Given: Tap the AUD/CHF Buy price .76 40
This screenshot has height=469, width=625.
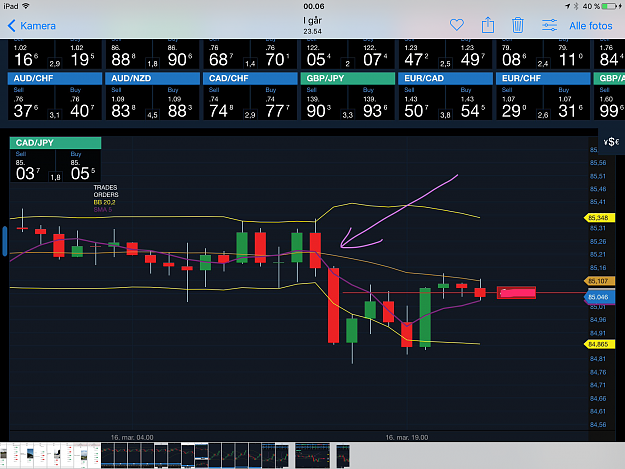Looking at the screenshot, I should click(x=83, y=107).
